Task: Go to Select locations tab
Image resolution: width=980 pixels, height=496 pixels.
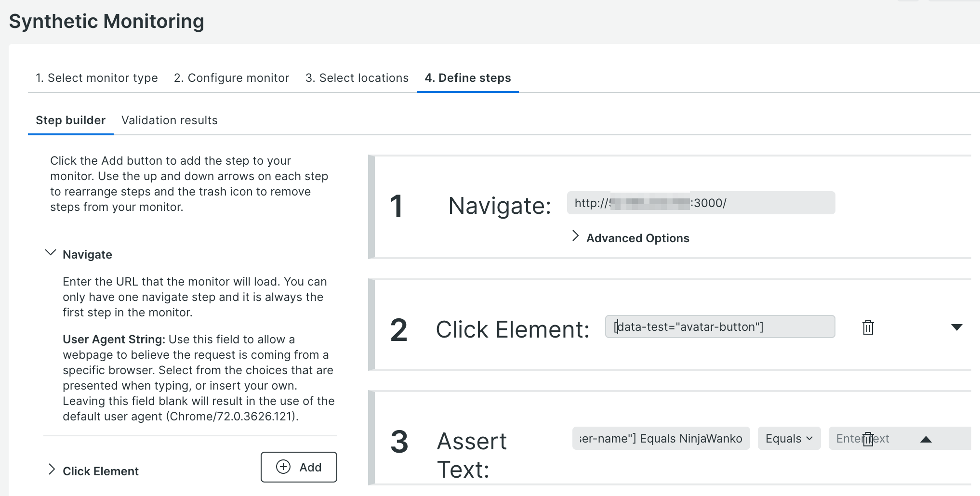Action: click(357, 78)
